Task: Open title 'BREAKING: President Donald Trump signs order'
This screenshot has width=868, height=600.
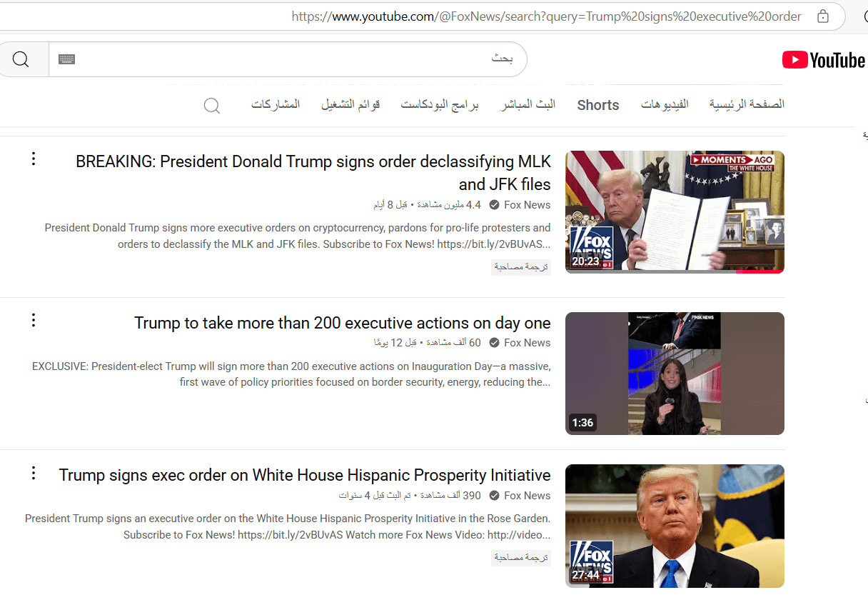Action: [313, 173]
